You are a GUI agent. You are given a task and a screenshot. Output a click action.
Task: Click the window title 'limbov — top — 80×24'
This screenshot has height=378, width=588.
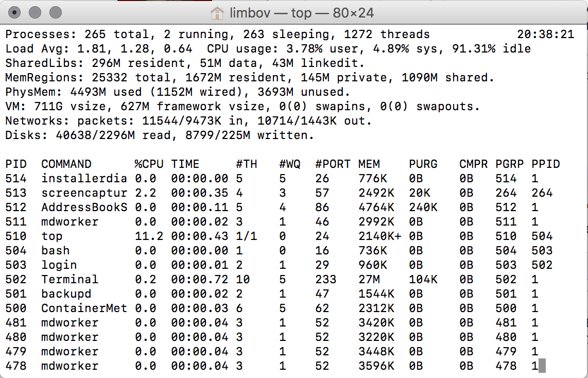(302, 13)
